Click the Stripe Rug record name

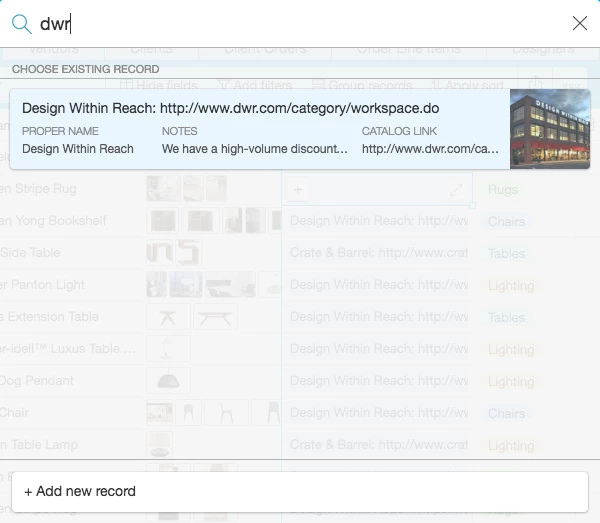click(38, 189)
